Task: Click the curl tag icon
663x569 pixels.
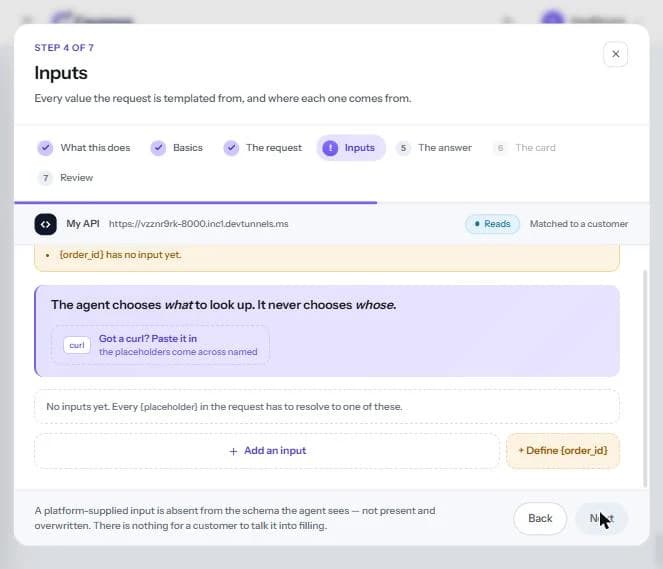Action: [x=77, y=345]
